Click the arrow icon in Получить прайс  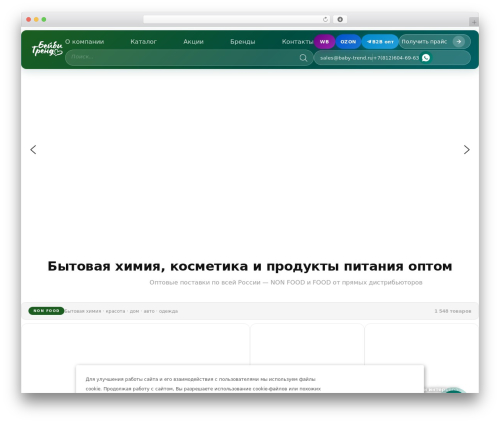pos(459,42)
